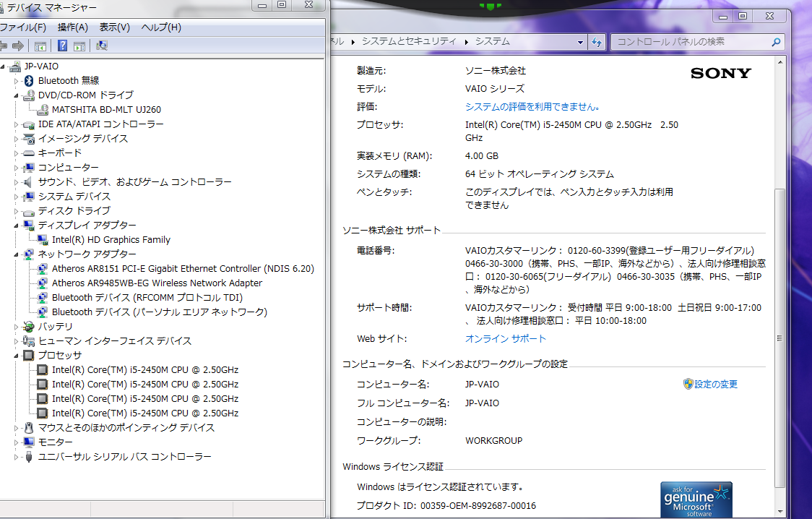The image size is (812, 519).
Task: Toggle the action pane toolbar icon
Action: (79, 46)
